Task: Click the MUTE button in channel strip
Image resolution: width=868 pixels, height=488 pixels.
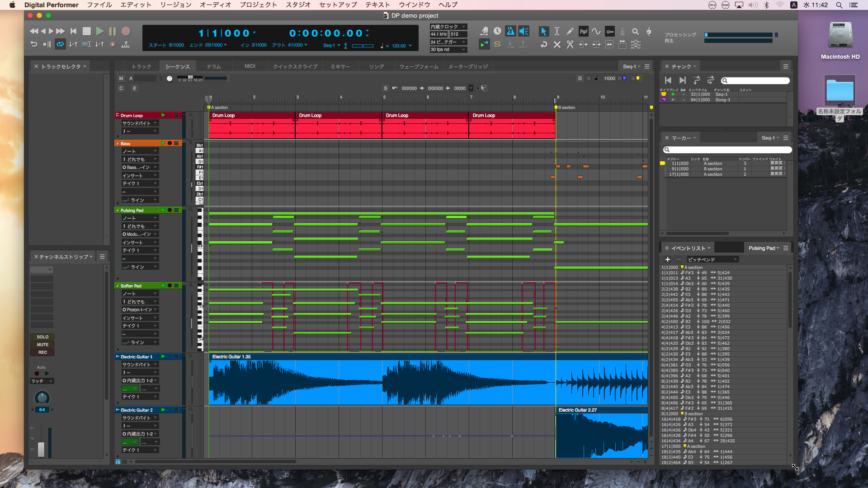Action: click(x=42, y=345)
